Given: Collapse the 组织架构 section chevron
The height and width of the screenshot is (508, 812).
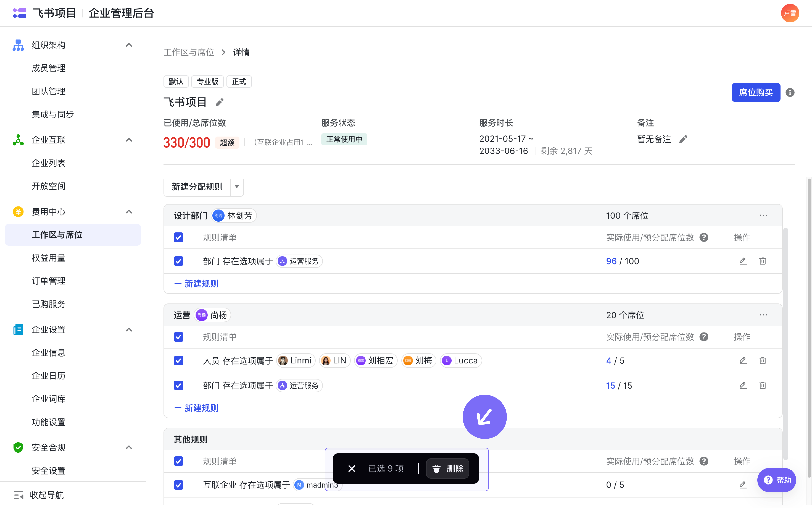Looking at the screenshot, I should click(129, 45).
